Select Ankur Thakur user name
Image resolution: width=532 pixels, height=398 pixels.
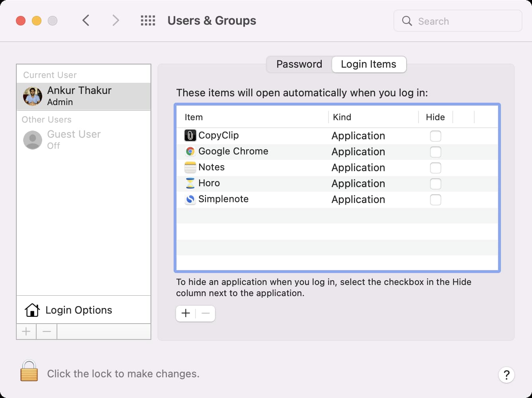point(79,91)
